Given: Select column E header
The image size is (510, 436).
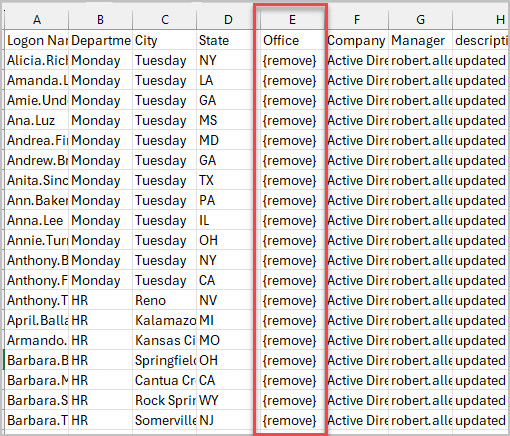Looking at the screenshot, I should (x=292, y=20).
